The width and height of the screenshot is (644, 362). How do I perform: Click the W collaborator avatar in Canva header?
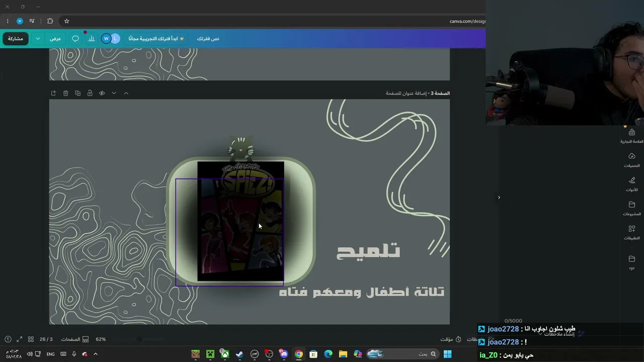106,39
